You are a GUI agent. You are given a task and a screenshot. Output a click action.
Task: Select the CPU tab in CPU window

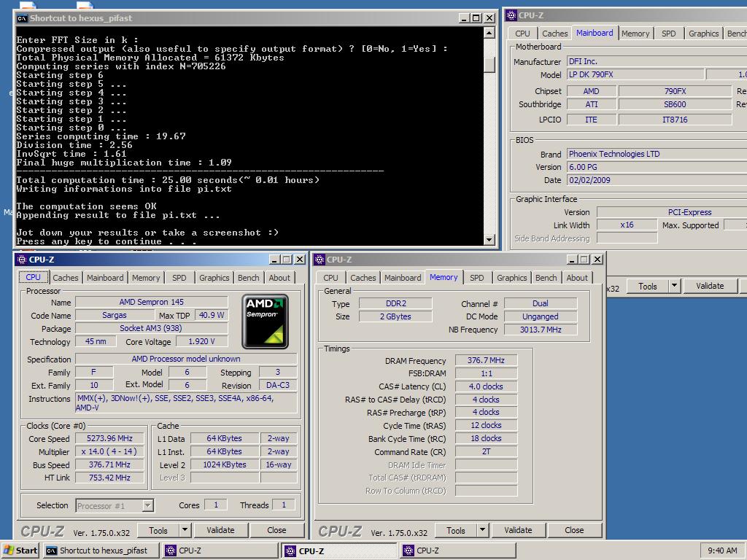point(33,276)
